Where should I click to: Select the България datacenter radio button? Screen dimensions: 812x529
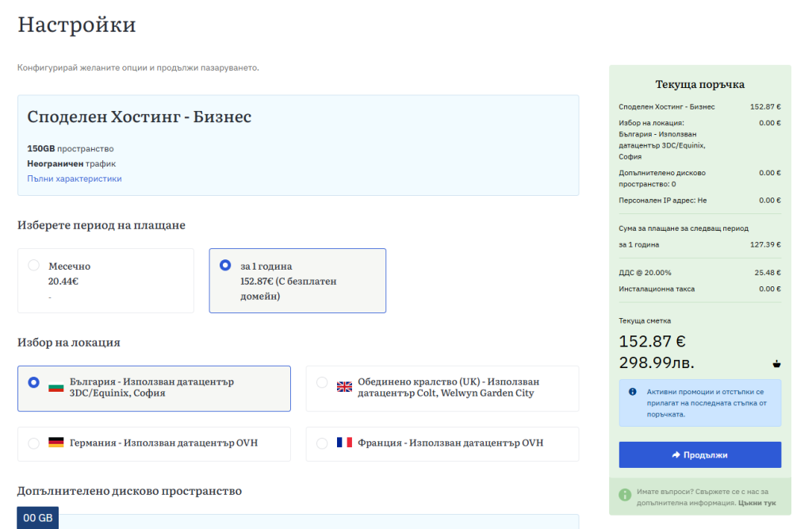pyautogui.click(x=33, y=382)
